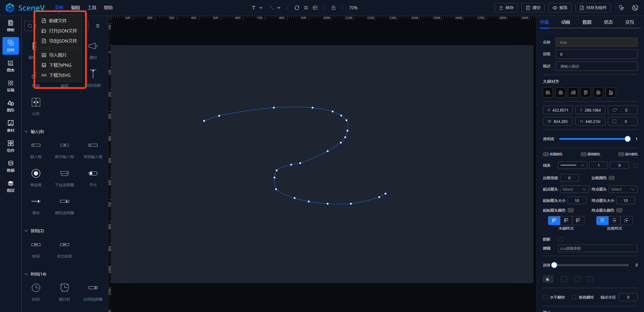Image resolution: width=644 pixels, height=312 pixels.
Task: Choose 下载为PNG from file menu
Action: point(60,65)
